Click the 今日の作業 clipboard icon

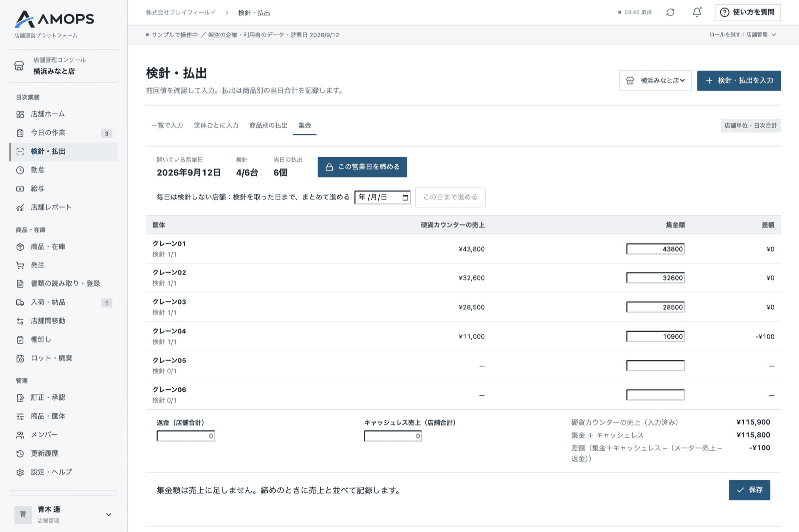coord(20,133)
